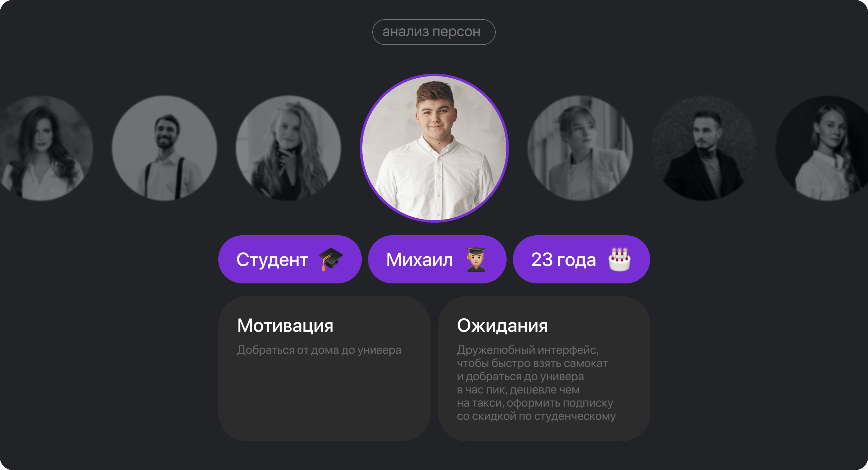The height and width of the screenshot is (470, 868).
Task: Choose the blonde woman with hand on chin
Action: [288, 148]
